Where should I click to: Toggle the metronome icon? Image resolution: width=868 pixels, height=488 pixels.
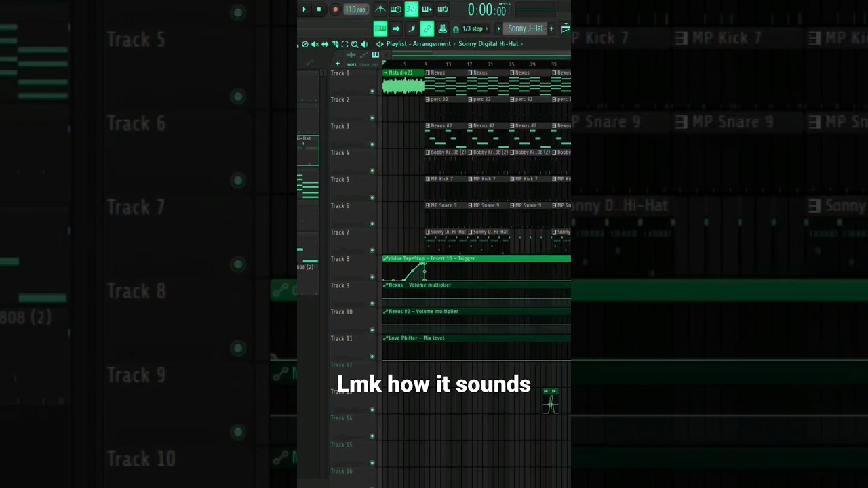pos(380,9)
